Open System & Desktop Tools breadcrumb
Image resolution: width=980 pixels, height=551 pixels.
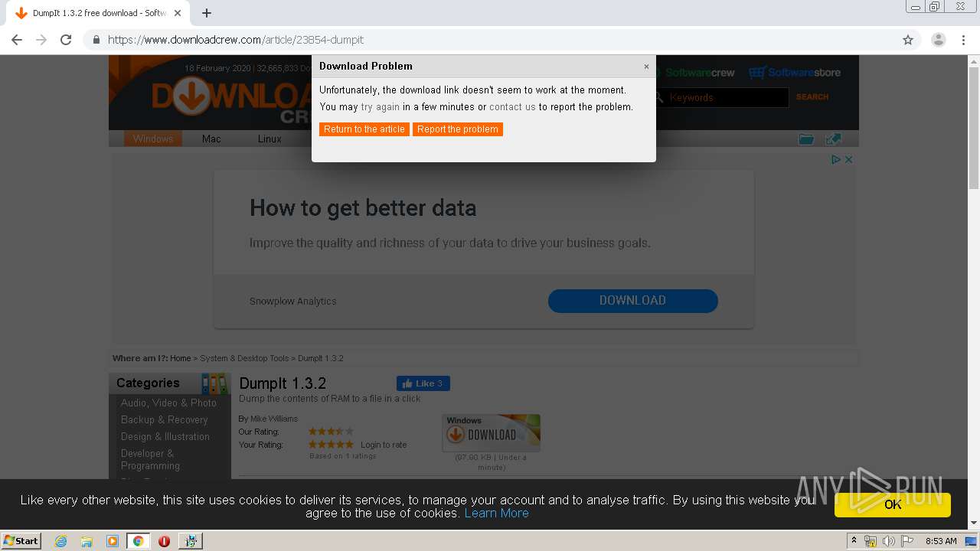coord(244,358)
